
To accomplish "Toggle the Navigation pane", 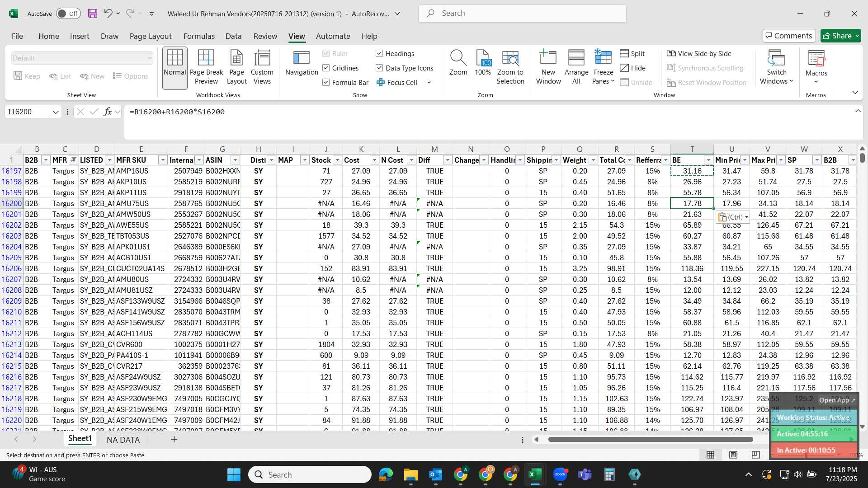I will click(x=302, y=63).
